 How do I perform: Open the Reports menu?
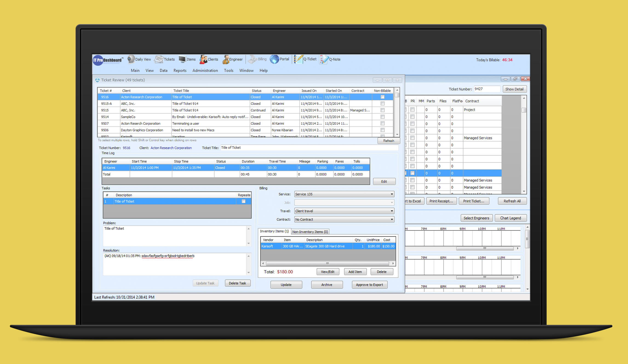pos(180,70)
